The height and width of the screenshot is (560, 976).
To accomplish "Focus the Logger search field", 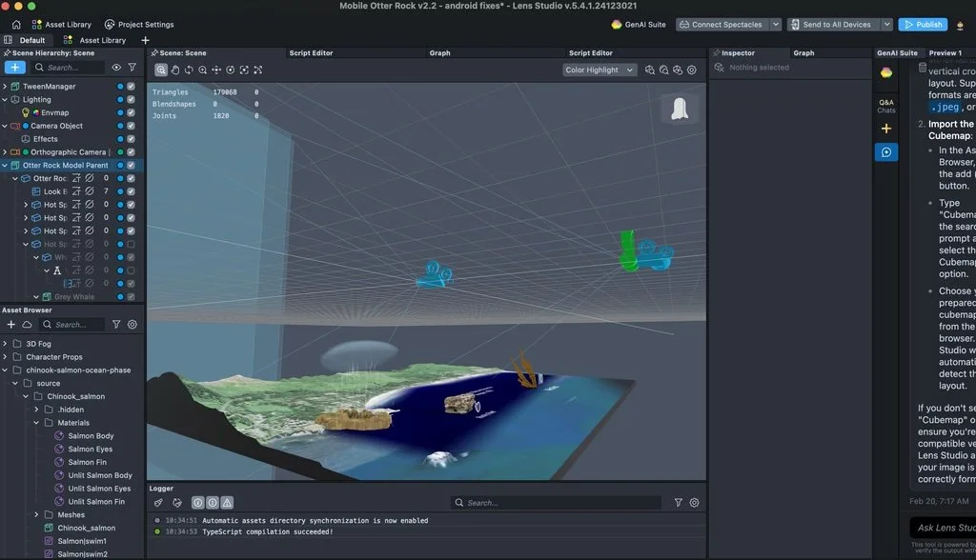I will (x=557, y=502).
